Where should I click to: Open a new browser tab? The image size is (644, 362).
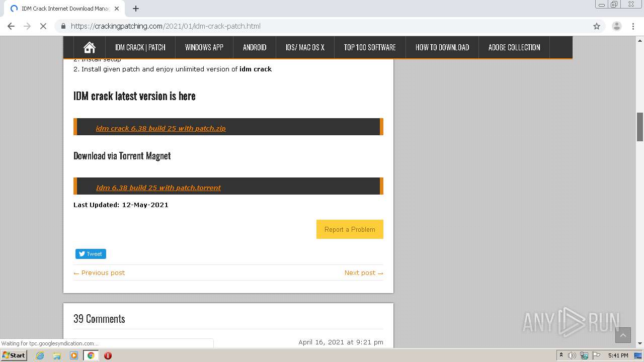point(136,9)
